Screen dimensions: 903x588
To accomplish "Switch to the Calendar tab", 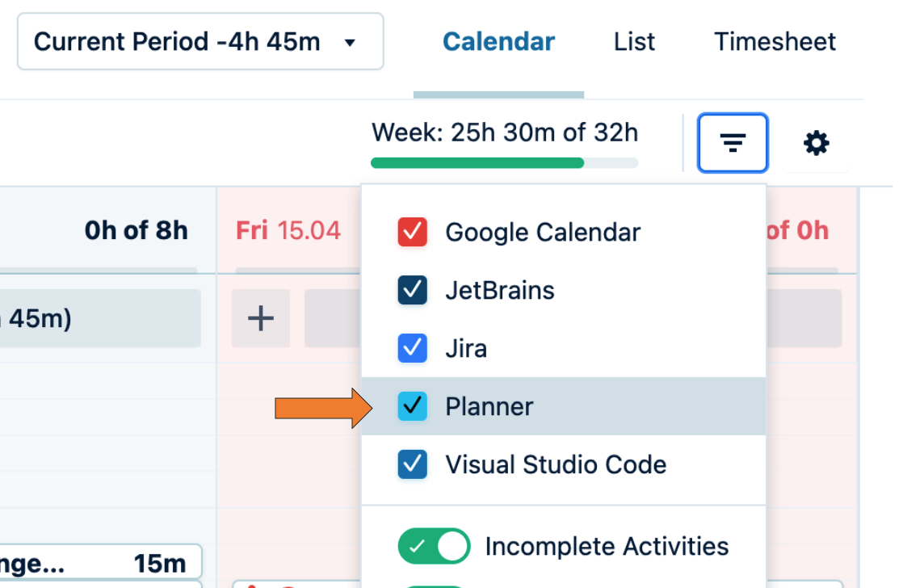I will [498, 41].
